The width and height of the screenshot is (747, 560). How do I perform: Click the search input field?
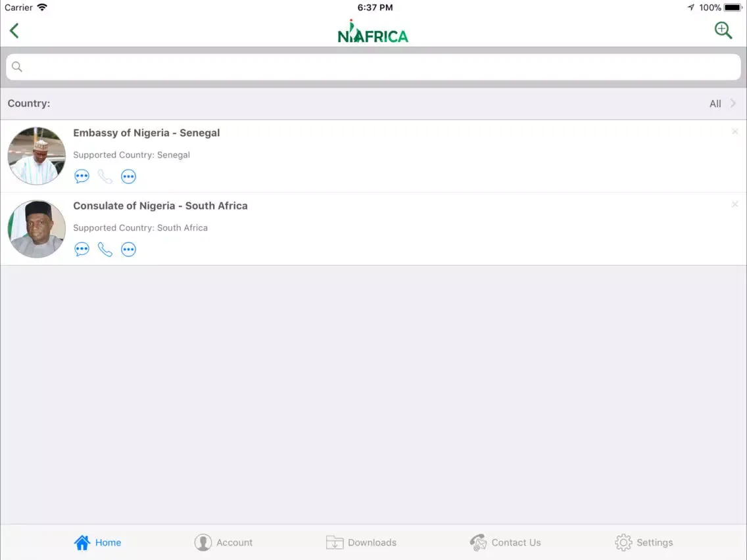click(x=373, y=66)
